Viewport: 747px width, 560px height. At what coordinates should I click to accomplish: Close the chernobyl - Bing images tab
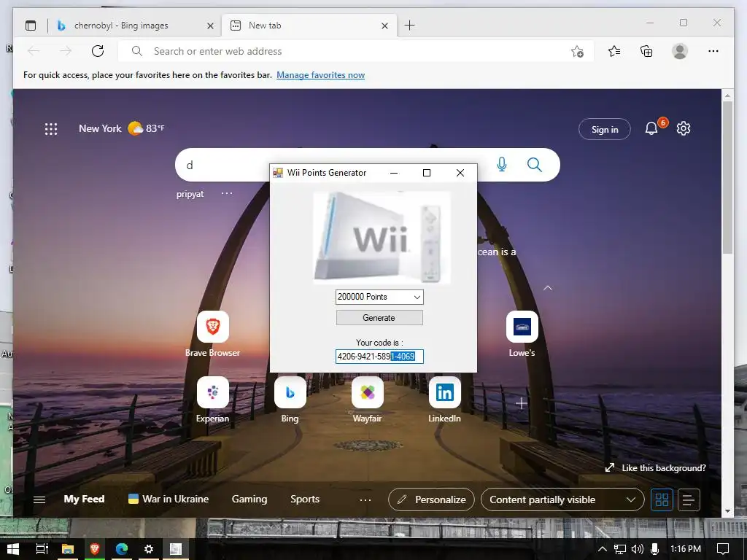210,26
